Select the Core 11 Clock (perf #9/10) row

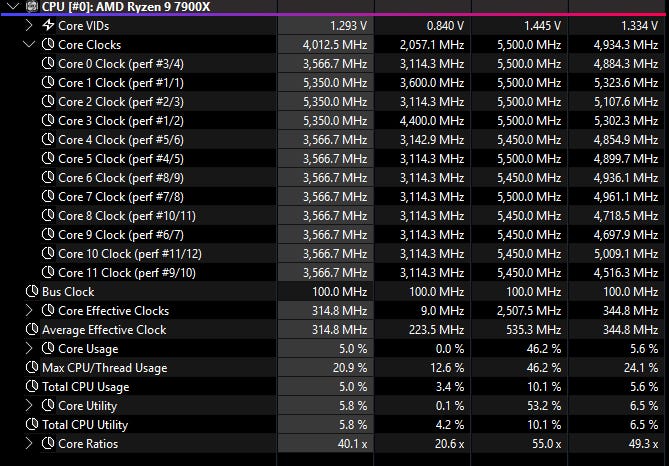(334, 272)
